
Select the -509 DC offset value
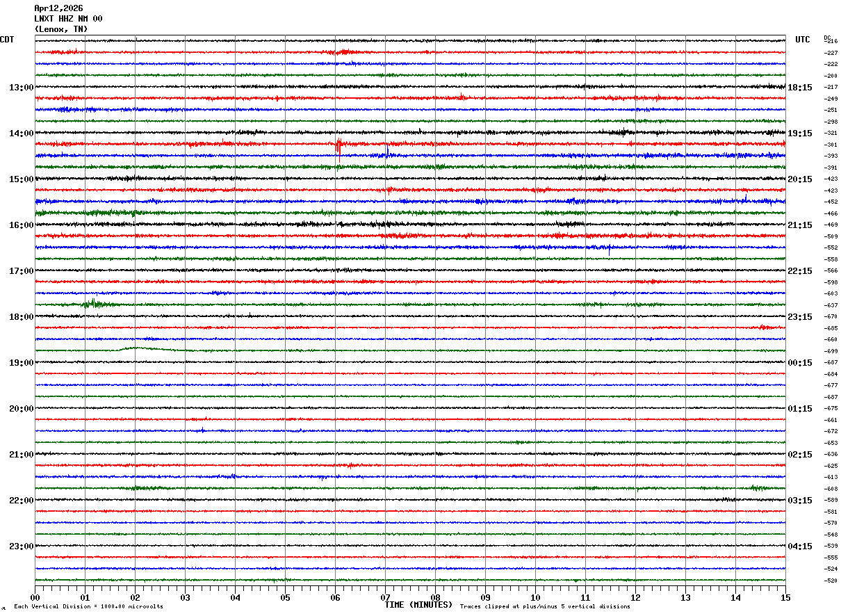(831, 236)
